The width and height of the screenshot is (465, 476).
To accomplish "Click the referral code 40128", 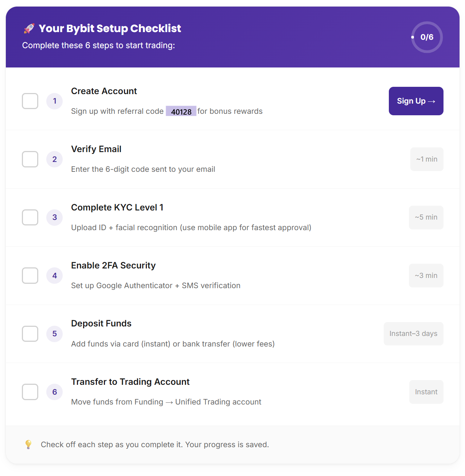I will pyautogui.click(x=181, y=112).
